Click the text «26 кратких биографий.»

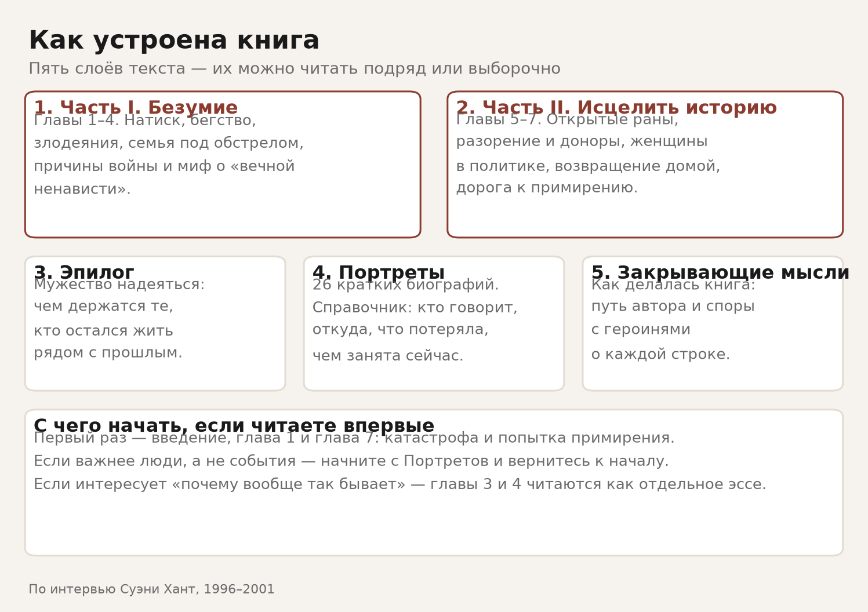click(x=406, y=285)
